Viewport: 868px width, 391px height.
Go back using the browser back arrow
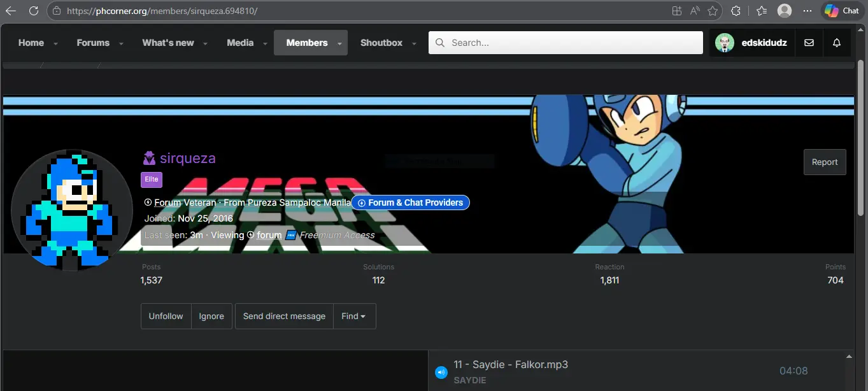[x=11, y=11]
